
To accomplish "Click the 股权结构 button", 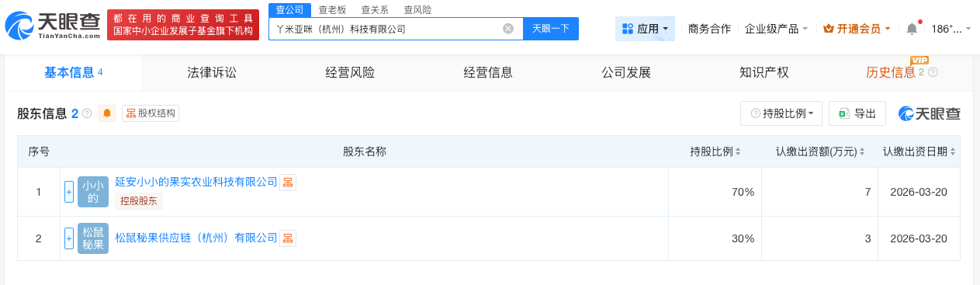I will (x=151, y=113).
